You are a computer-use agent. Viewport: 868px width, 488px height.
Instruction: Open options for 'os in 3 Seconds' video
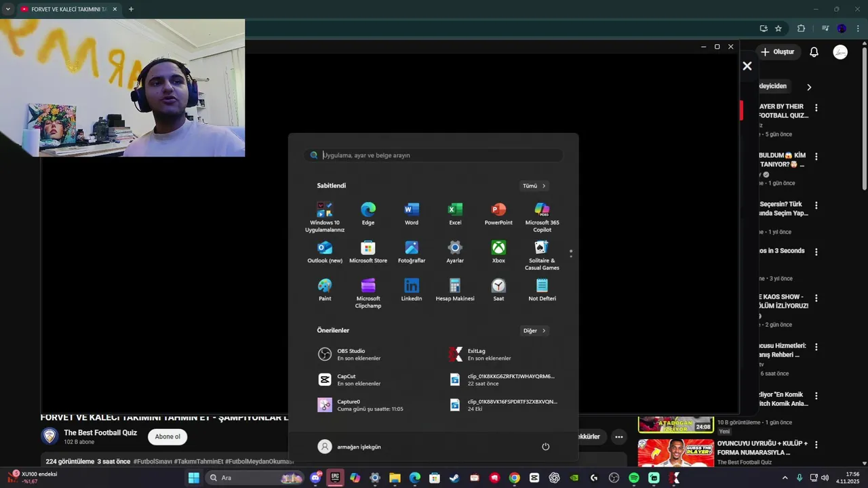coord(816,251)
